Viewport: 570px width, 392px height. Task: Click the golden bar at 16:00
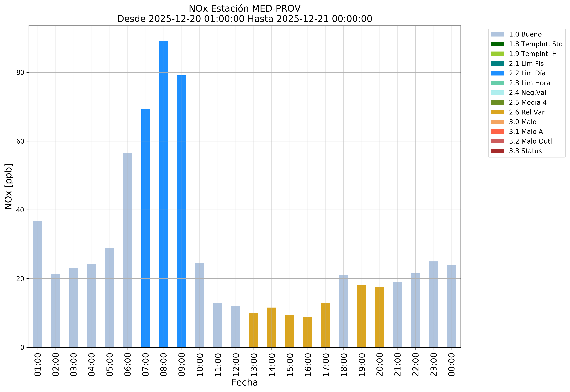[x=307, y=332]
